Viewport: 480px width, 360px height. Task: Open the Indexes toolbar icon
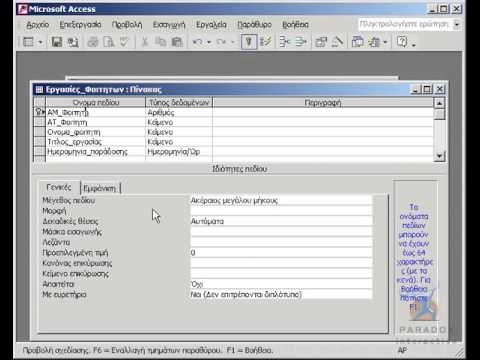click(266, 42)
